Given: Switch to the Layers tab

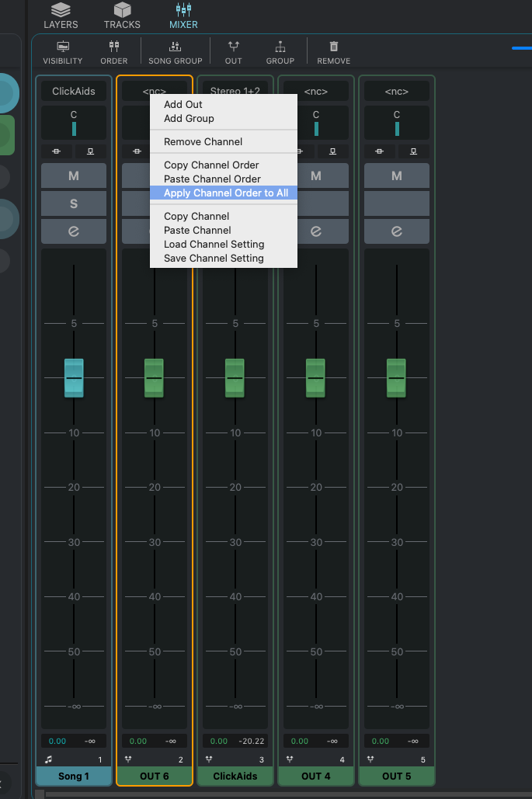Looking at the screenshot, I should pos(61,15).
